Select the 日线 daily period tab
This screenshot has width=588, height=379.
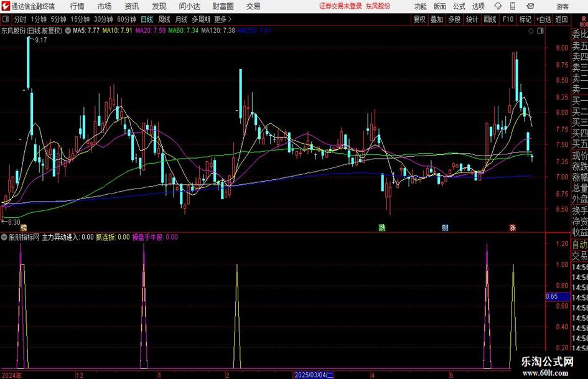(147, 19)
